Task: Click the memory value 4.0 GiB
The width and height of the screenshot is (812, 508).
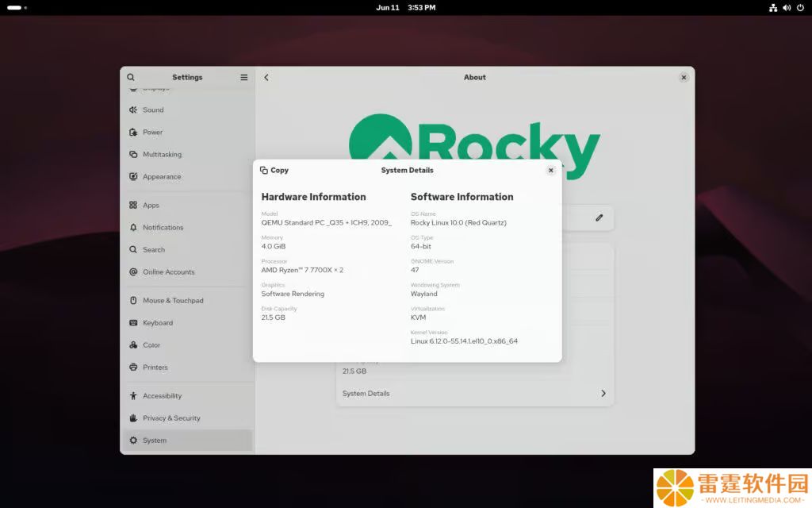Action: coord(274,247)
